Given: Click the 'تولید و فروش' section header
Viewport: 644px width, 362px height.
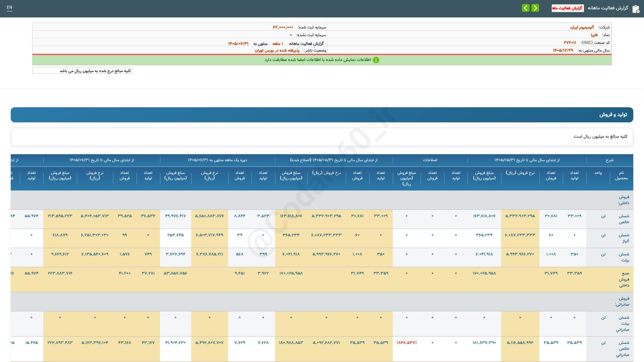Looking at the screenshot, I should [x=322, y=115].
